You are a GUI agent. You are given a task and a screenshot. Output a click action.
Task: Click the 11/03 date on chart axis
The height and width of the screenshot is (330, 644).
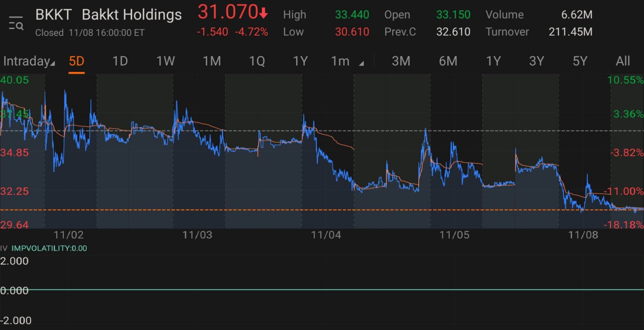pyautogui.click(x=197, y=235)
